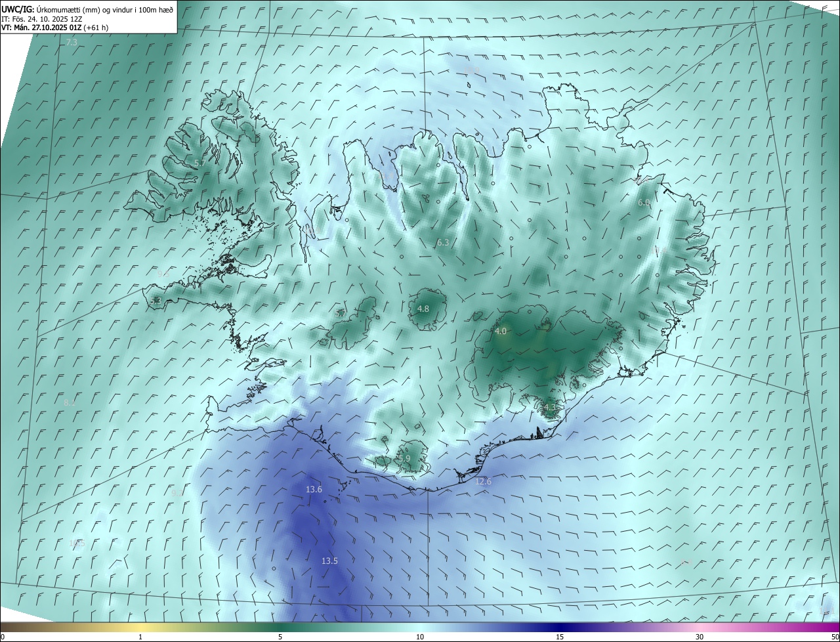Click the colorbar tick label 10
This screenshot has width=840, height=642.
[x=420, y=637]
